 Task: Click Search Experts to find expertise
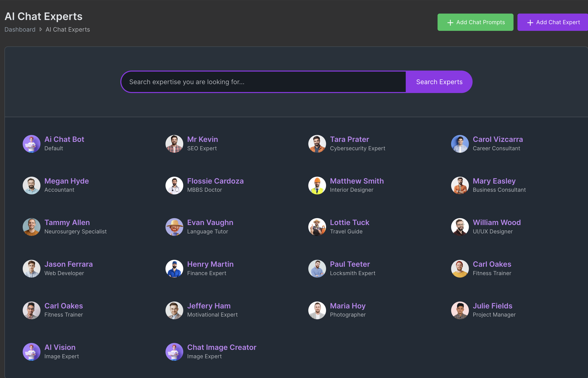439,82
